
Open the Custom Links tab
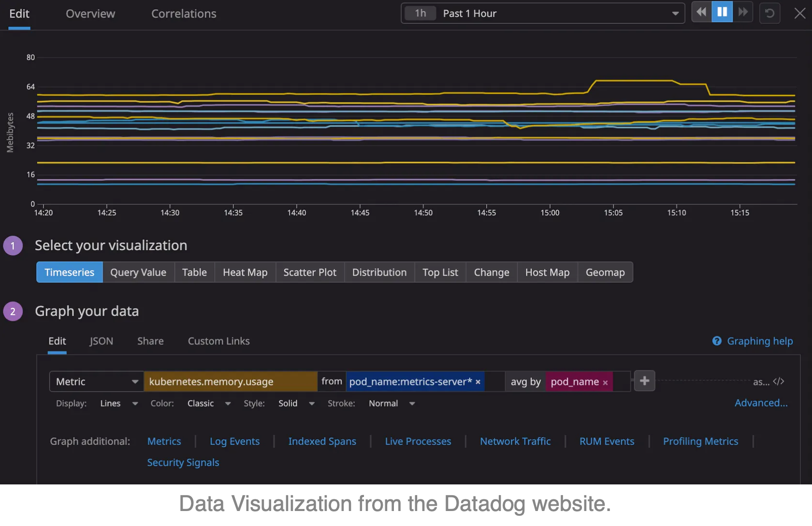click(218, 341)
